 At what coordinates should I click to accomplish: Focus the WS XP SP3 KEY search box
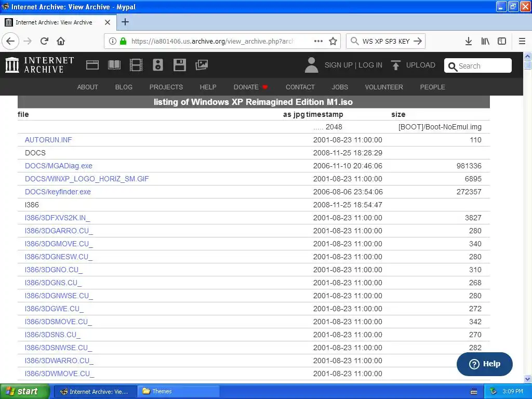tap(386, 41)
